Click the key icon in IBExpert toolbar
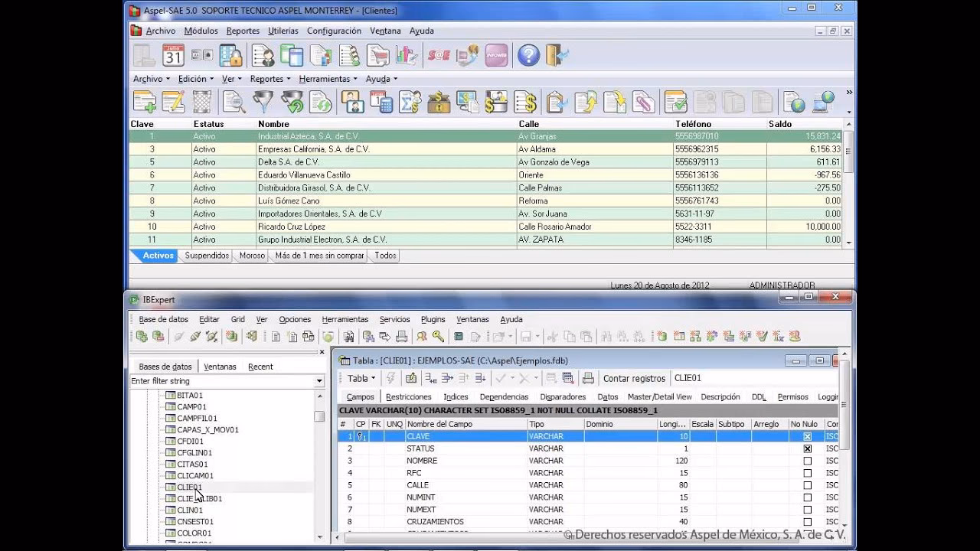 pos(438,336)
